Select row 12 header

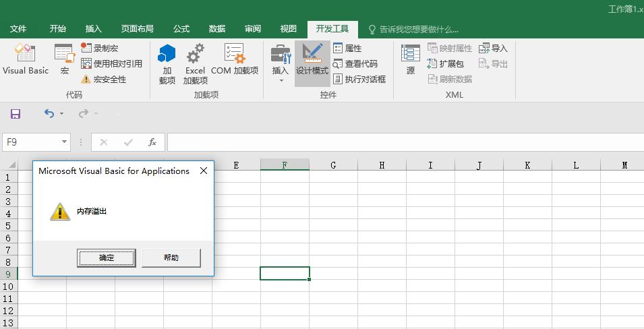point(9,311)
